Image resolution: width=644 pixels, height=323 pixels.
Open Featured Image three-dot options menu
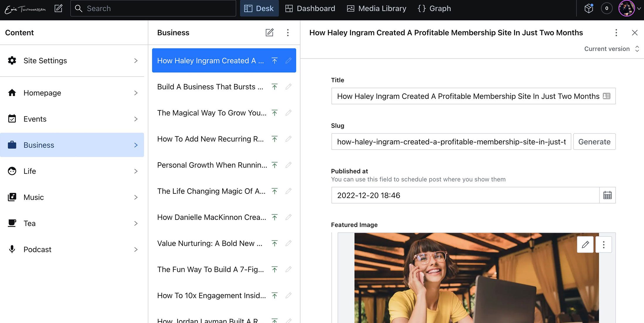tap(604, 244)
